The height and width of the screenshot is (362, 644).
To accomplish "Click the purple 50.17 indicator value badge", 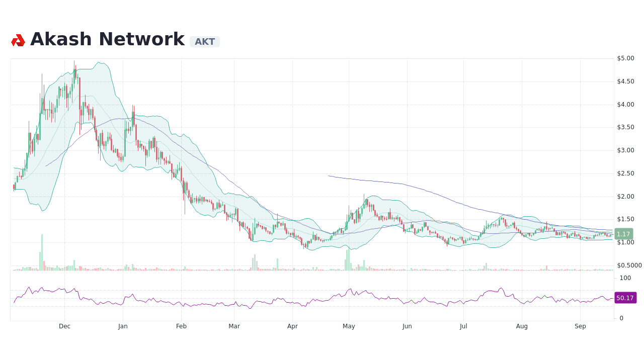I will pos(625,298).
